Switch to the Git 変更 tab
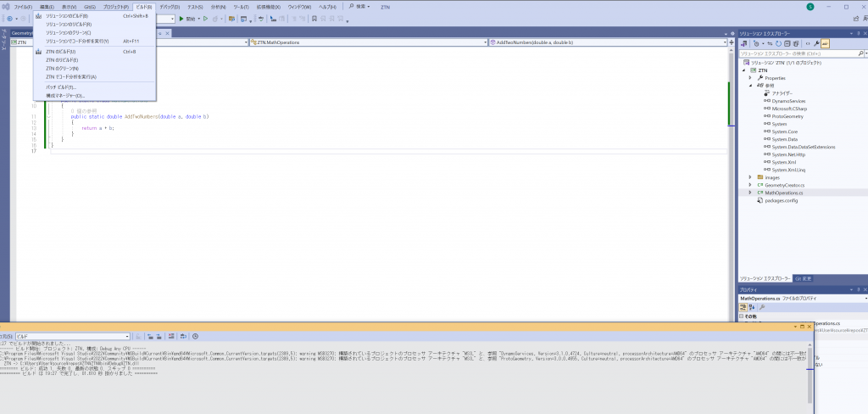The image size is (868, 414). click(x=804, y=278)
